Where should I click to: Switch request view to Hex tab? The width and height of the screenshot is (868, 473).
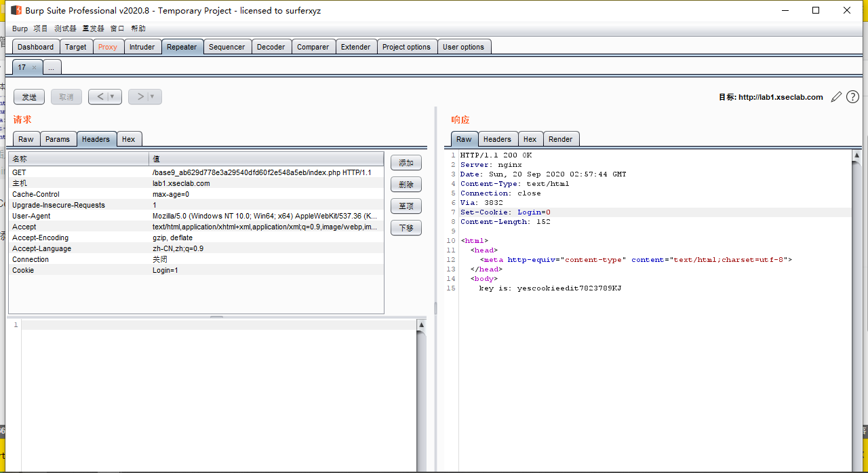click(x=129, y=139)
